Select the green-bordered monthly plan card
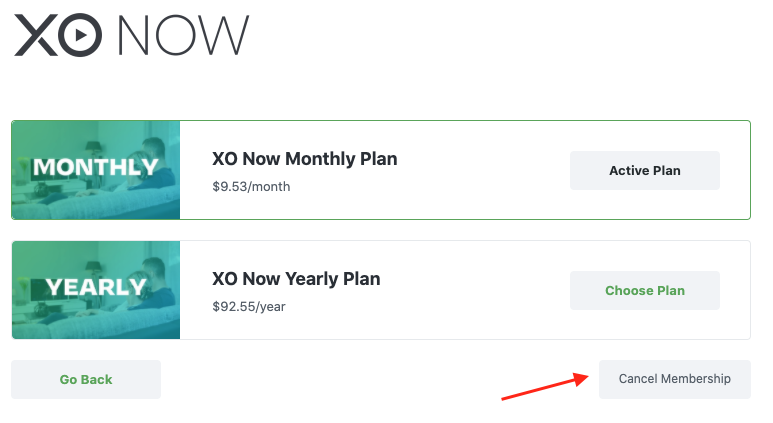Viewport: 773px width, 423px height. click(381, 170)
